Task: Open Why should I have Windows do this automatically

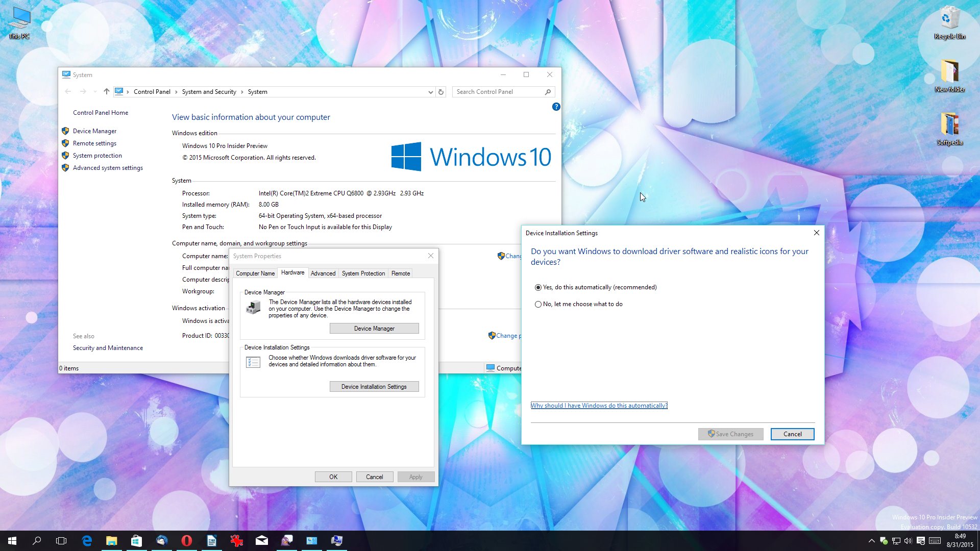Action: [x=599, y=406]
